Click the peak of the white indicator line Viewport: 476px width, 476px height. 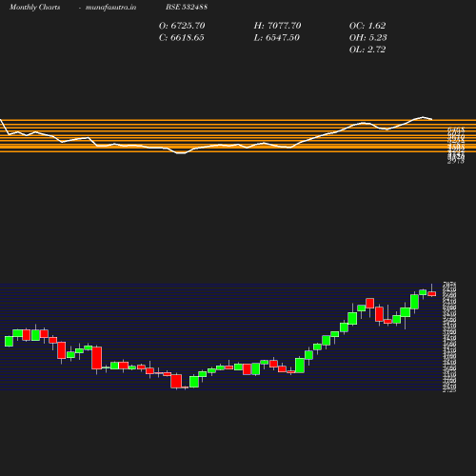(x=423, y=117)
